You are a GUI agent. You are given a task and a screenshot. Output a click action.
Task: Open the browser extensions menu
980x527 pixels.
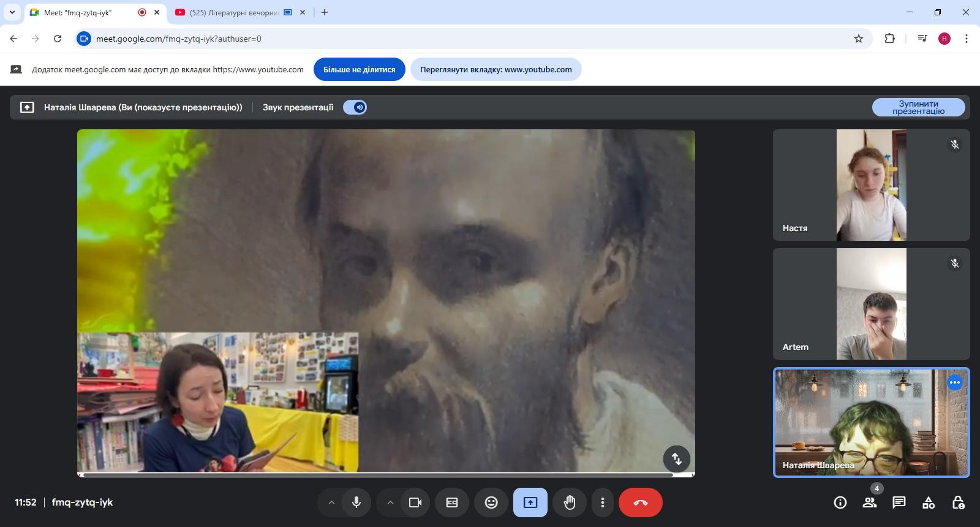pos(889,39)
